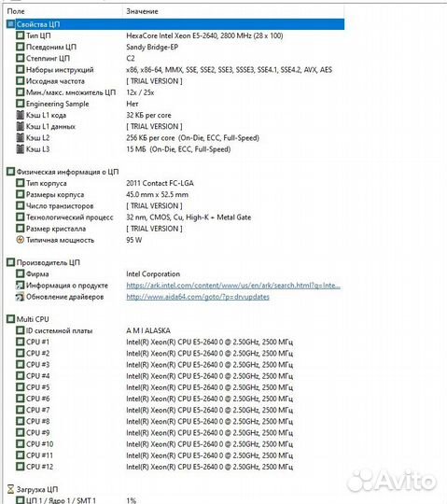Viewport: 447px width, 504px height.
Task: Select the C2 stepping value
Action: (x=131, y=58)
